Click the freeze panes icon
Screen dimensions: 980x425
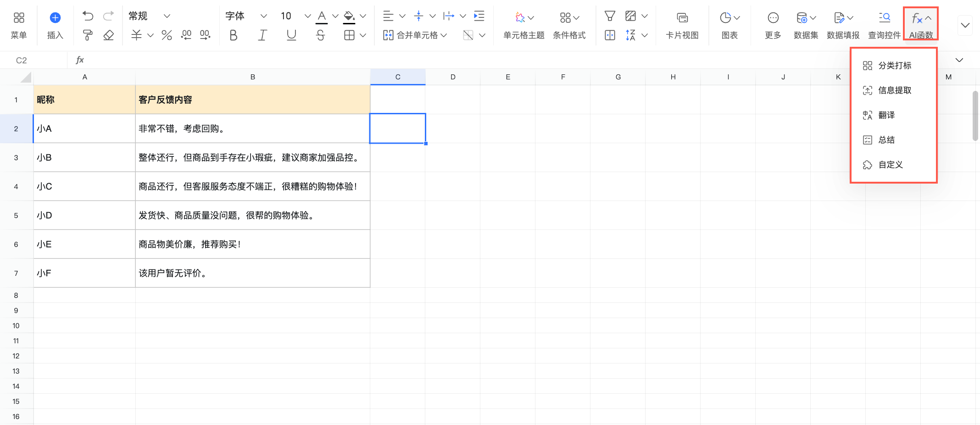(610, 35)
